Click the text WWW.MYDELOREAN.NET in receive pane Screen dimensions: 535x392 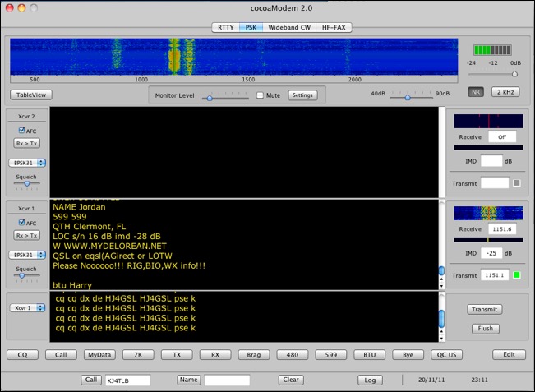(115, 246)
